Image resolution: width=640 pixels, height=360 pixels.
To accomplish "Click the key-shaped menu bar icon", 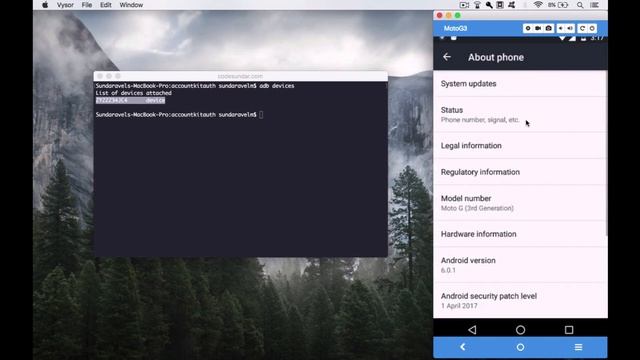I will coord(489,5).
